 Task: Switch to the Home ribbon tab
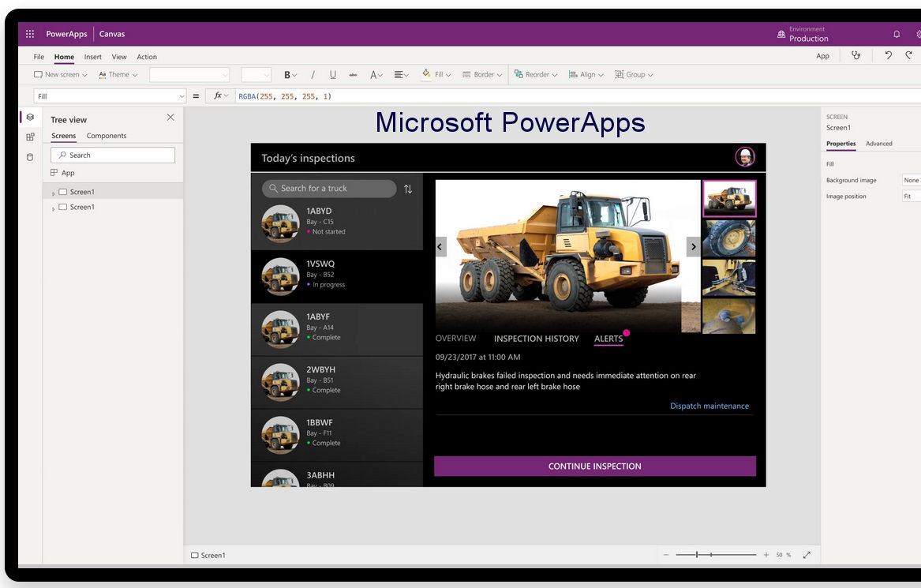click(64, 57)
